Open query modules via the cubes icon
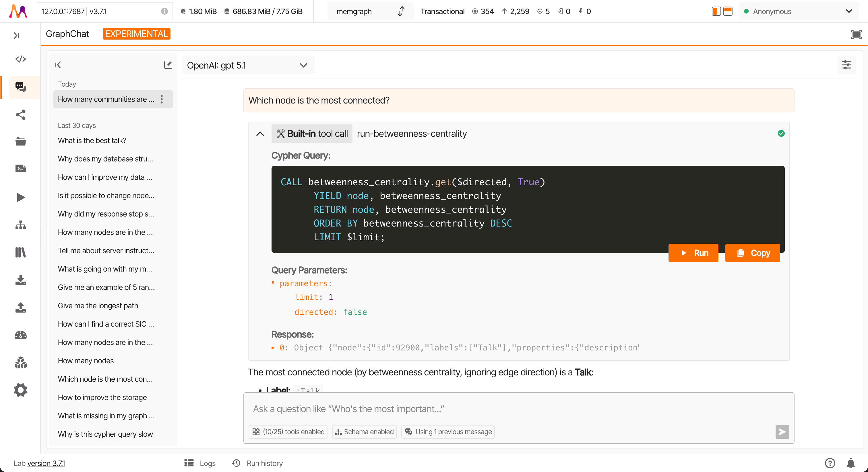The image size is (868, 472). [20, 363]
